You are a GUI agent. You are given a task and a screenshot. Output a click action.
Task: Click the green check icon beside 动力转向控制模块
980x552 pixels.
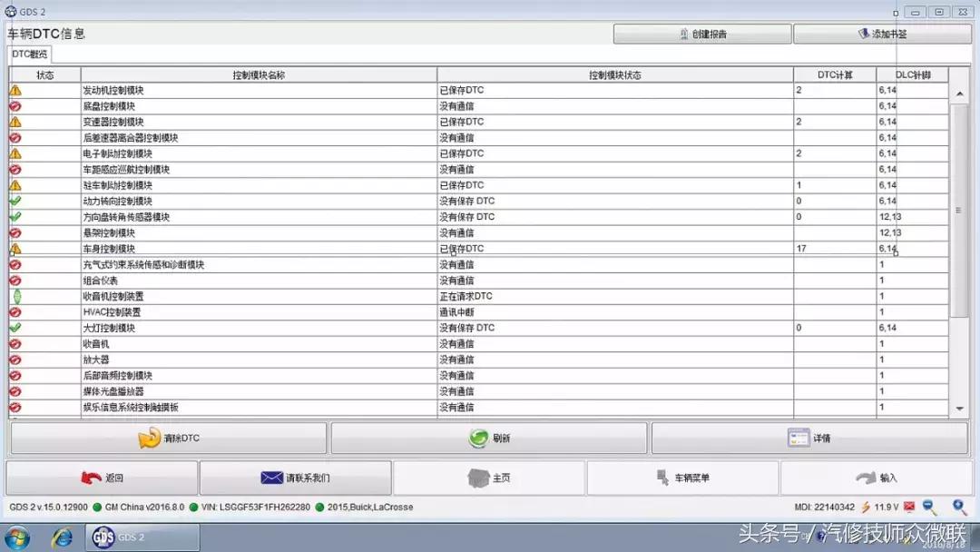point(16,201)
